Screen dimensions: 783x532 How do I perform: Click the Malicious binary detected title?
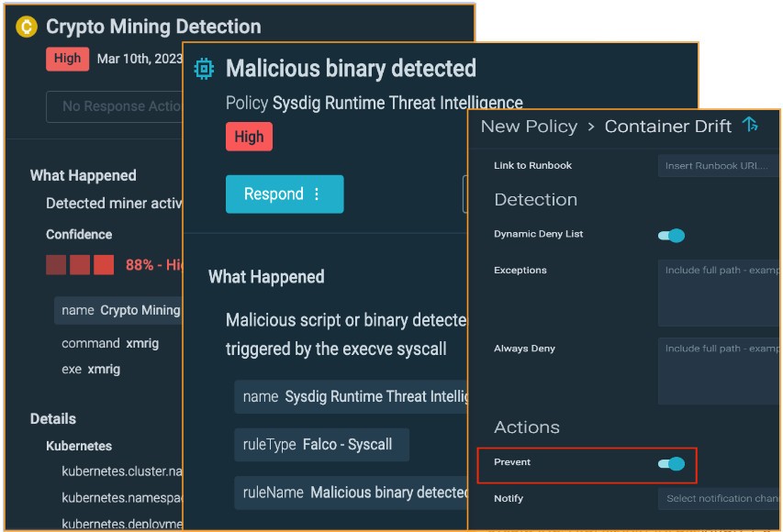(x=351, y=69)
